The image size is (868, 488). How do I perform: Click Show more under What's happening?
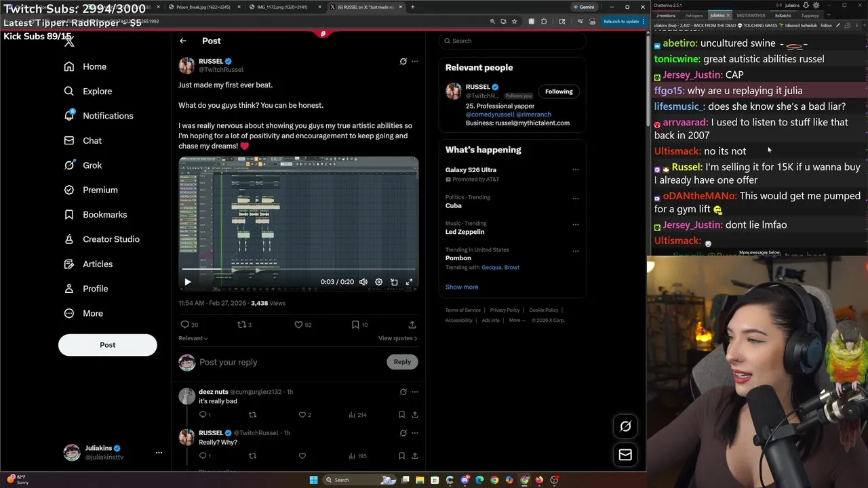click(x=462, y=287)
